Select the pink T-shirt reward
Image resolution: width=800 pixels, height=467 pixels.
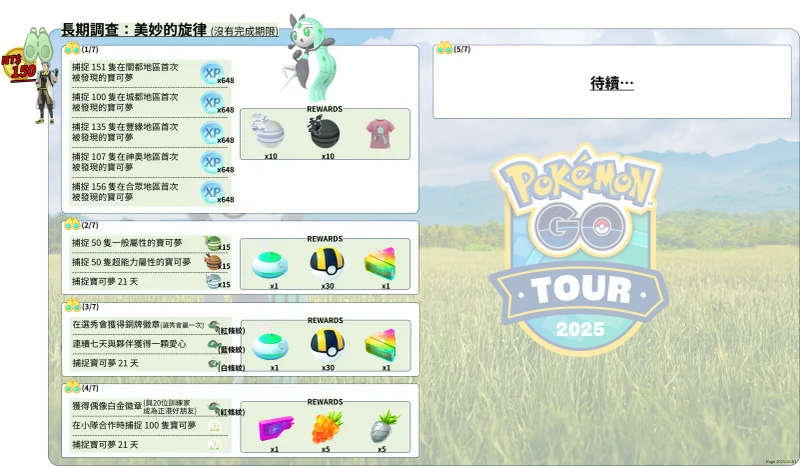coord(380,134)
